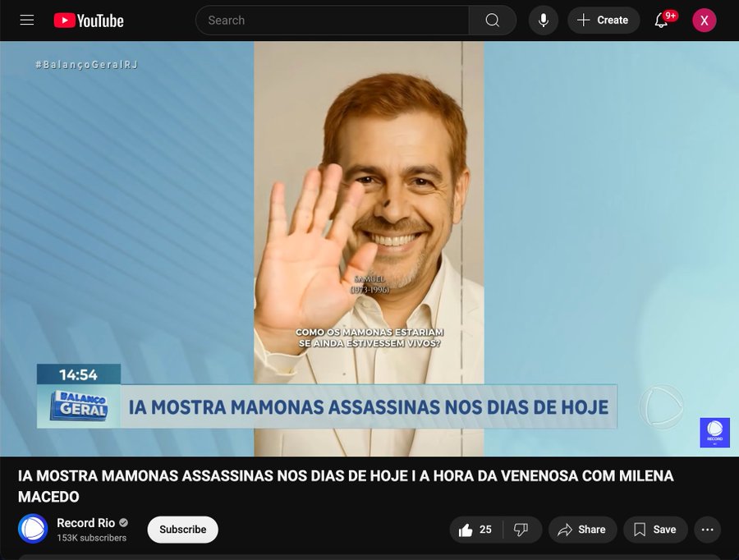Dislike this video
Image resolution: width=739 pixels, height=560 pixels.
[x=521, y=530]
